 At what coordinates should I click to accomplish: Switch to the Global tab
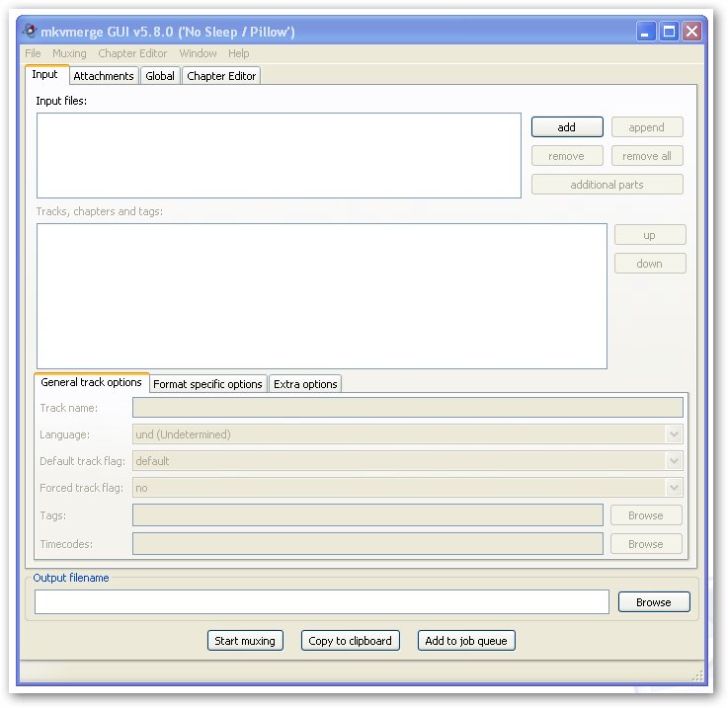click(x=159, y=76)
